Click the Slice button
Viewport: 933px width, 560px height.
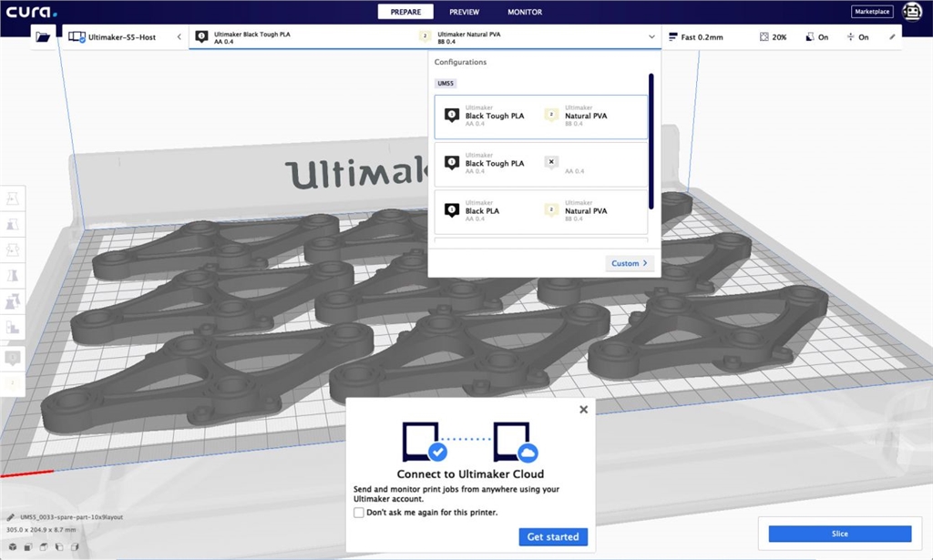point(839,535)
